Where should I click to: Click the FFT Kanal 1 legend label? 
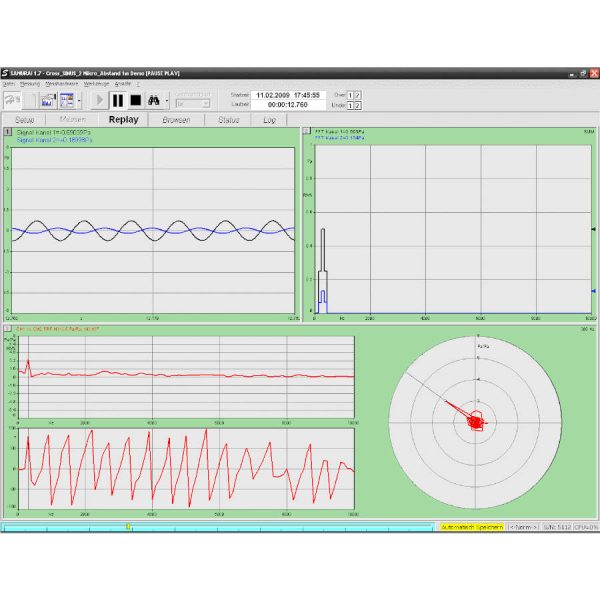pyautogui.click(x=339, y=132)
